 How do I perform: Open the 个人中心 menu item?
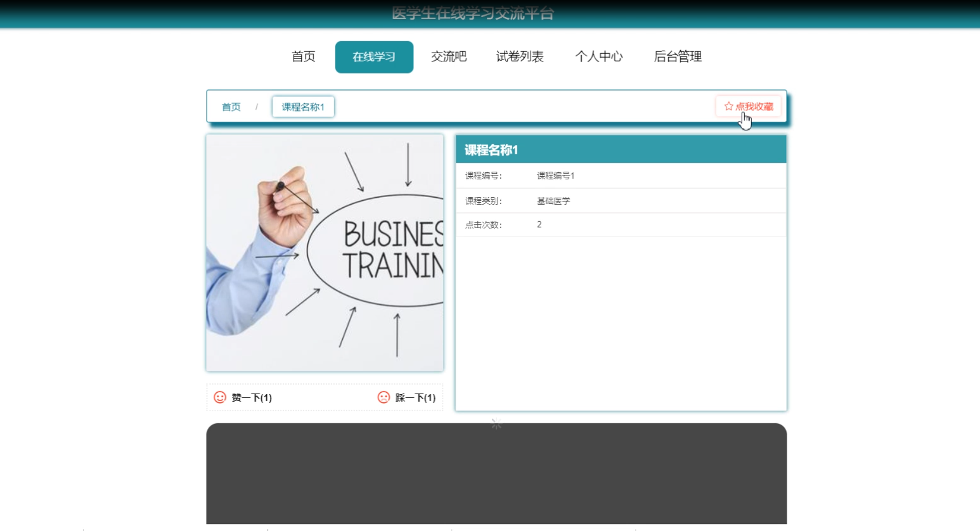click(x=599, y=56)
